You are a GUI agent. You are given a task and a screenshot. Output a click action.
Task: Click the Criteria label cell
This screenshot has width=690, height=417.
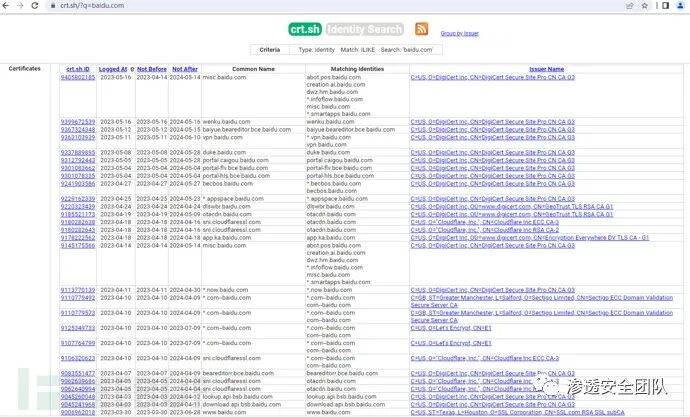tap(270, 50)
